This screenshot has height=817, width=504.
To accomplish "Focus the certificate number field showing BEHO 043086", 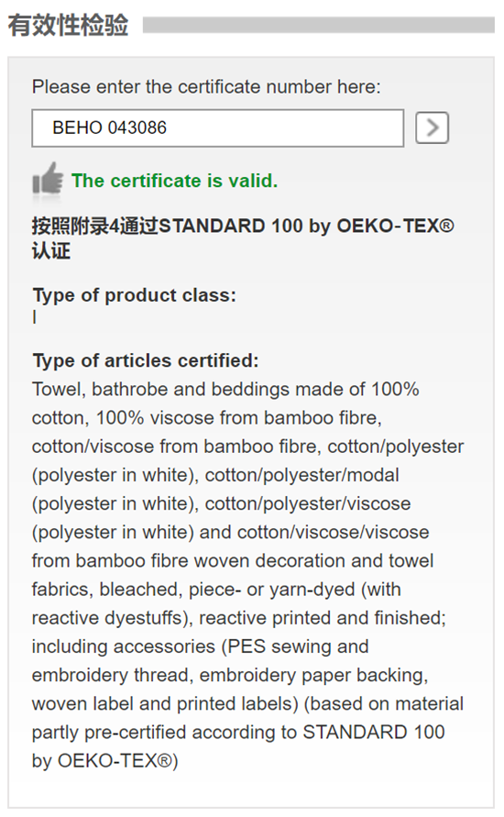I will [x=218, y=127].
